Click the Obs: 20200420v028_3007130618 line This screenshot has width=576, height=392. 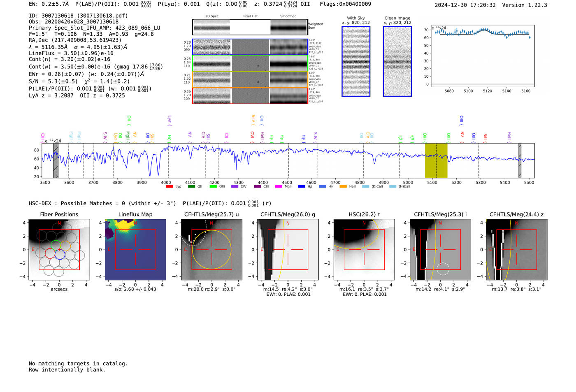point(74,22)
